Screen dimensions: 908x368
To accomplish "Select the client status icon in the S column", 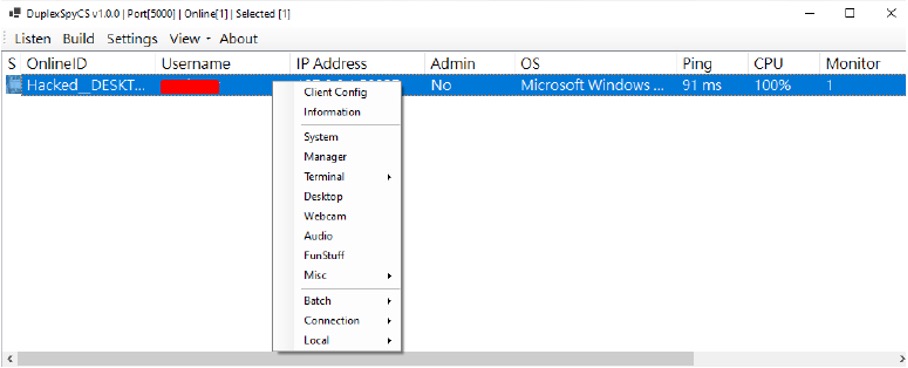I will coord(14,85).
